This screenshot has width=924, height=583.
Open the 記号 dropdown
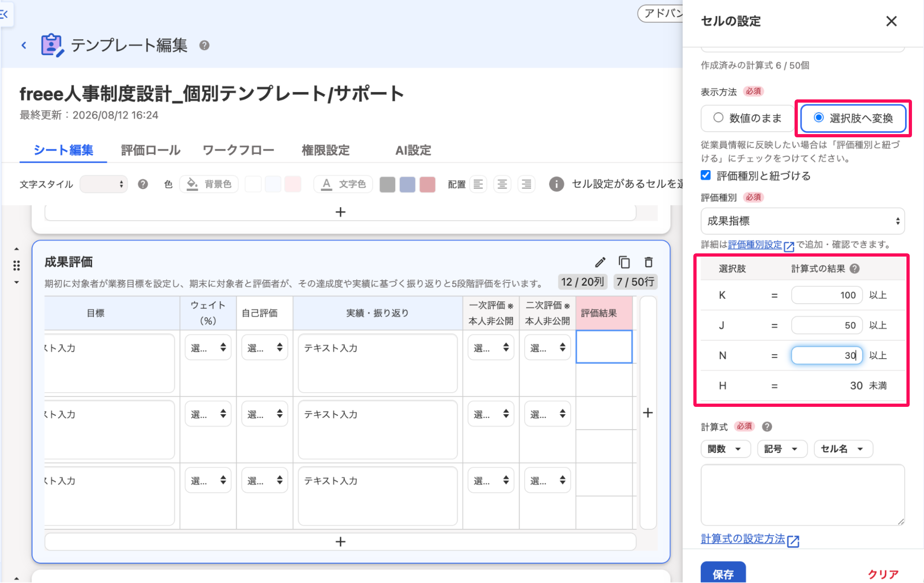[x=782, y=449]
